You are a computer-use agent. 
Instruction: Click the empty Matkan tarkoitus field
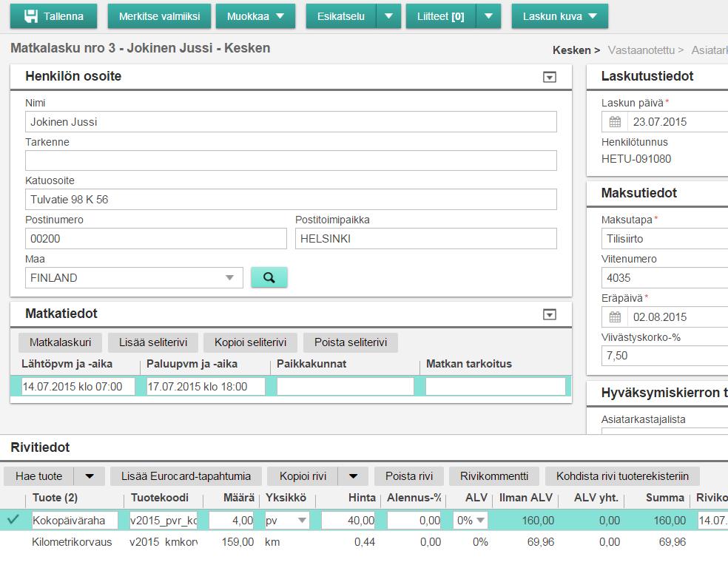[496, 386]
